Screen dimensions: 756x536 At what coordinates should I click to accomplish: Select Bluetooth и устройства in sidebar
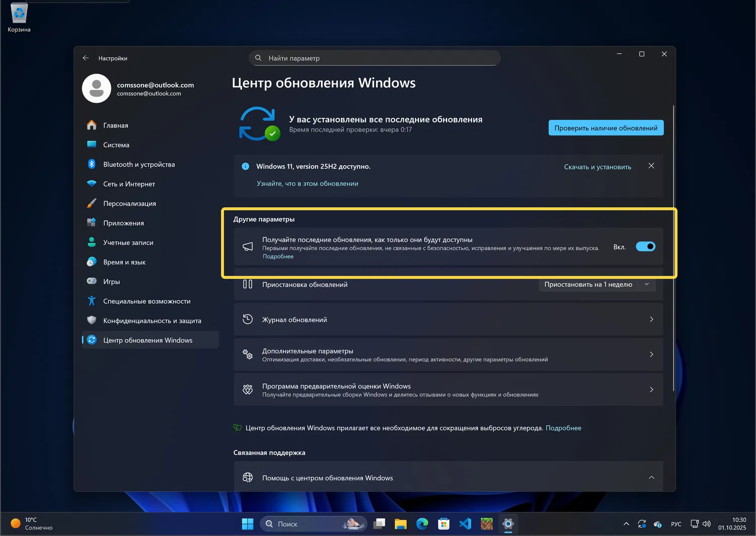pos(150,164)
